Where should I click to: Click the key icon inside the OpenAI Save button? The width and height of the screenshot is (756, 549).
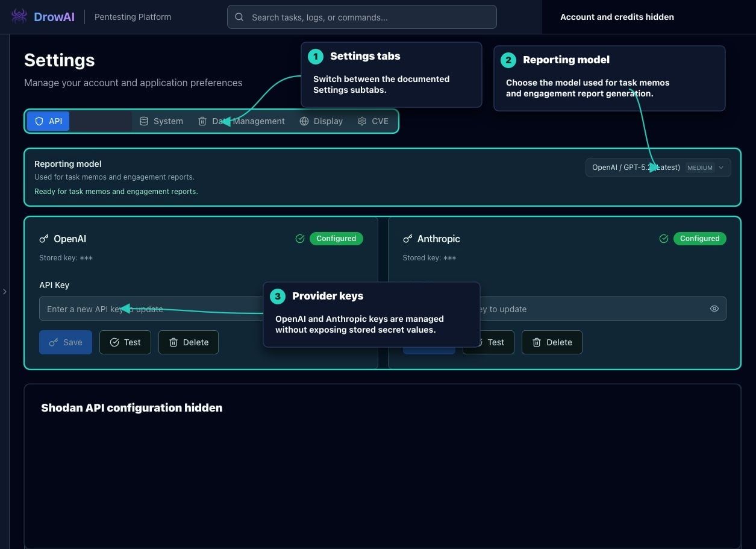(x=54, y=342)
